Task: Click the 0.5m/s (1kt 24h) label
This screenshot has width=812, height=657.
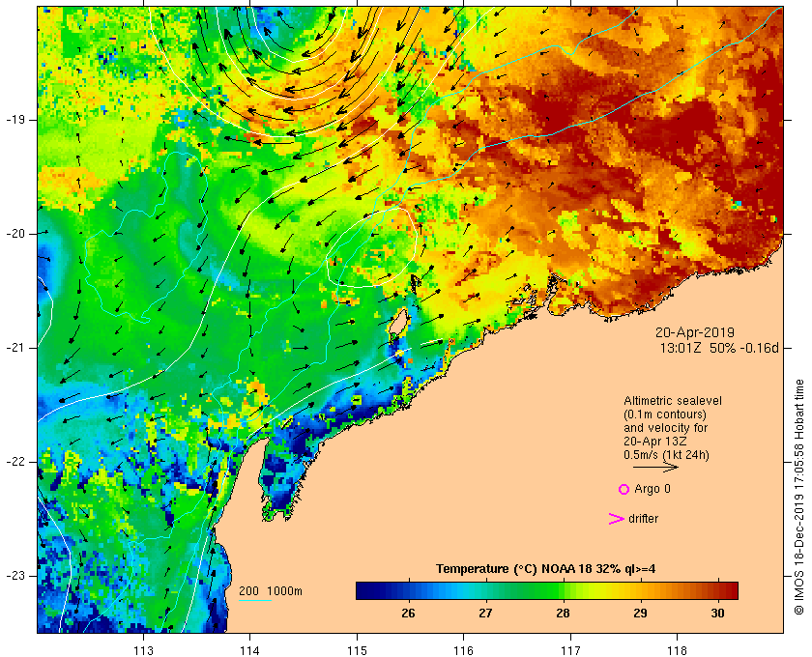Action: (x=666, y=454)
